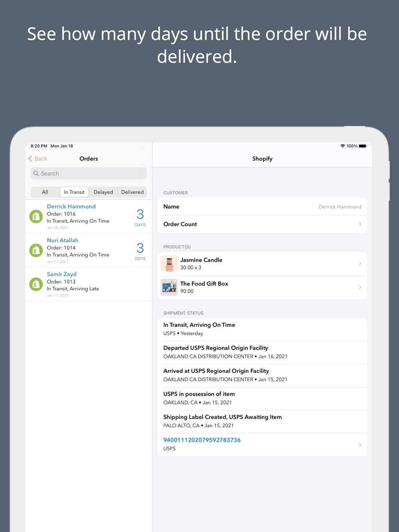Click '30.00 x 3' price text
This screenshot has width=399, height=532.
pos(191,268)
